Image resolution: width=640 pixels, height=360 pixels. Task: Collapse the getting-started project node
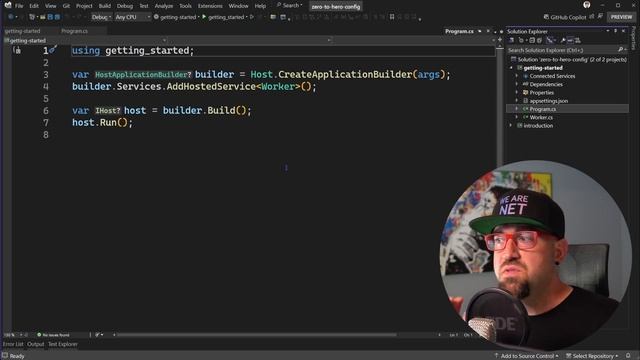point(511,68)
